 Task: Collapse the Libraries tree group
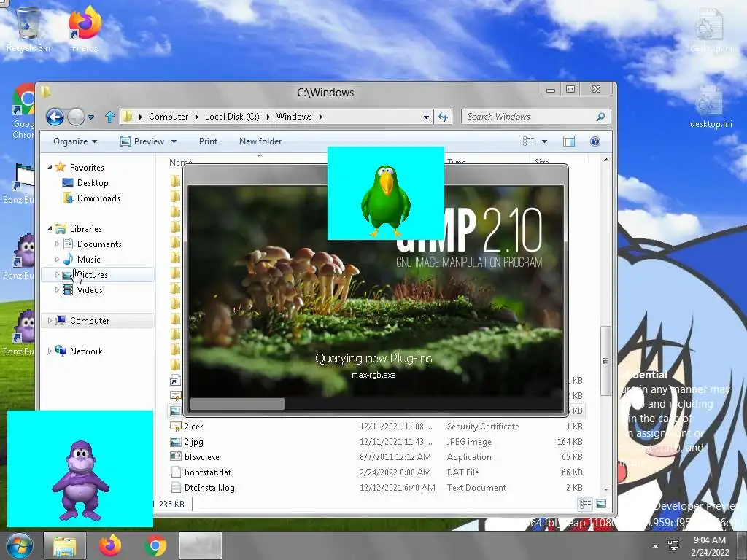click(50, 228)
